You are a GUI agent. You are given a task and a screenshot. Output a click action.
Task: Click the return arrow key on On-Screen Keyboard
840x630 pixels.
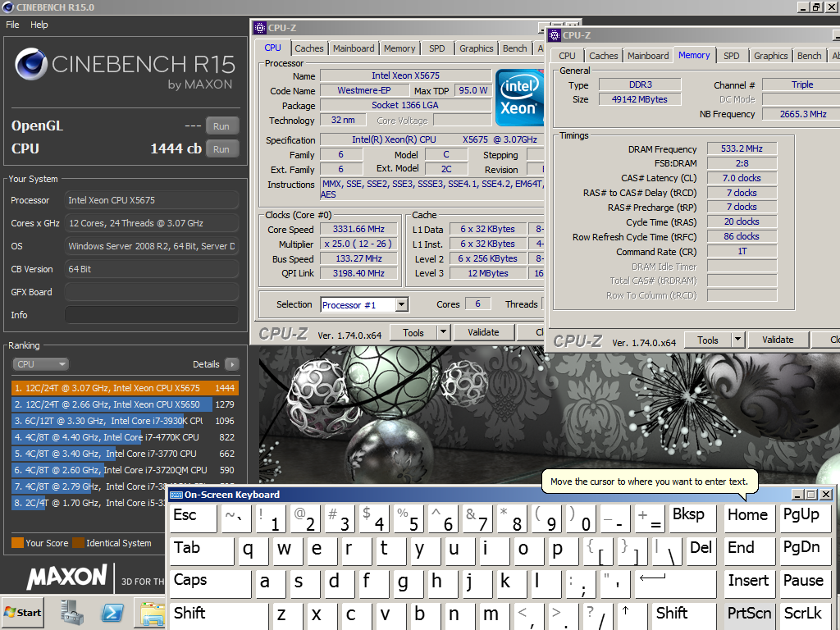[676, 583]
